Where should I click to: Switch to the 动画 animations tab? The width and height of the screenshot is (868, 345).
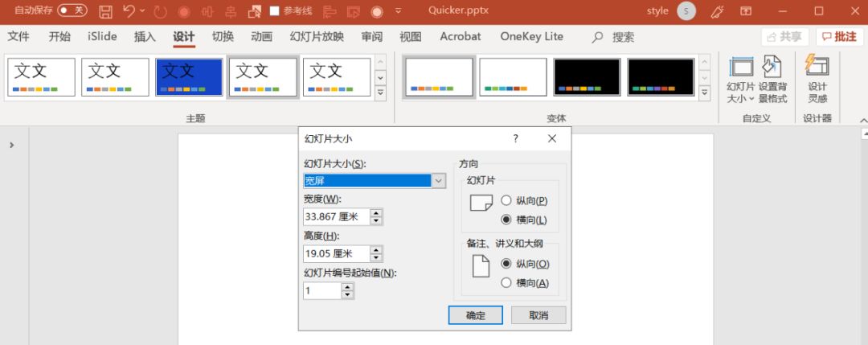(262, 36)
